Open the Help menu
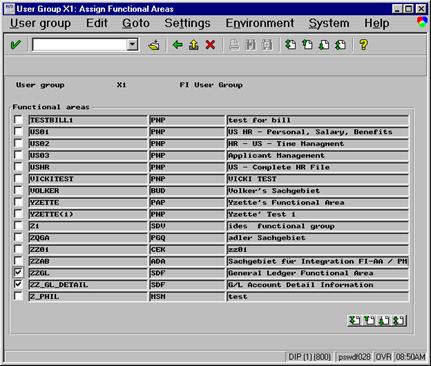Screen dimensions: 431x366 377,23
